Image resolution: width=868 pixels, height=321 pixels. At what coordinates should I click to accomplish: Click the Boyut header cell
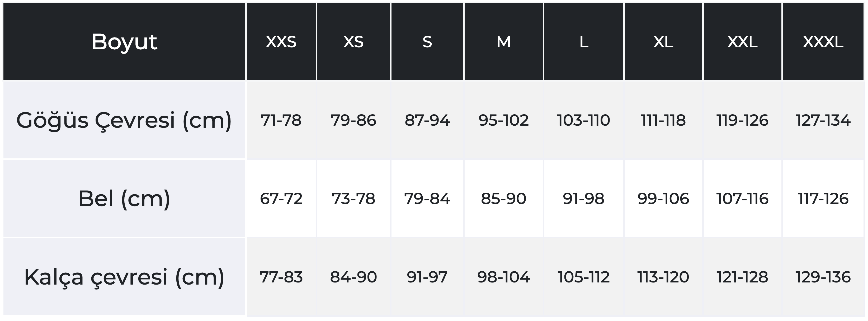(124, 42)
